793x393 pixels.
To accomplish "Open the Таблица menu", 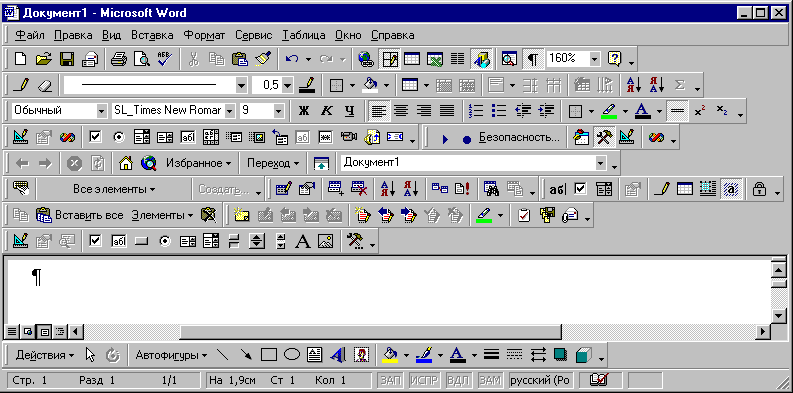I will [304, 35].
